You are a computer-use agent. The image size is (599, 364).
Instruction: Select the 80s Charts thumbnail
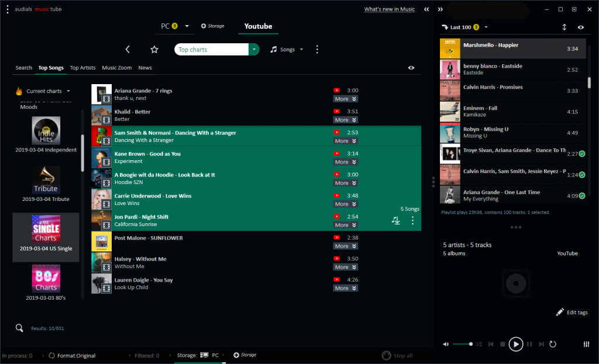pos(46,279)
